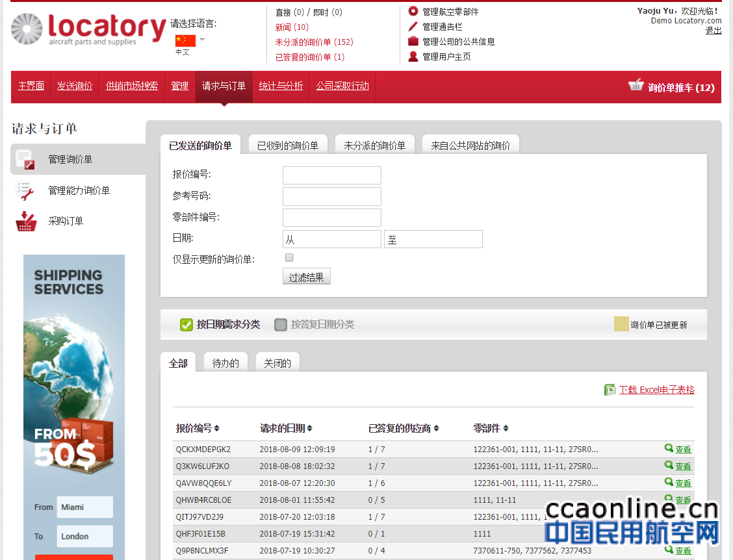
Task: Open 公司采取行动 in navigation bar
Action: [x=342, y=86]
